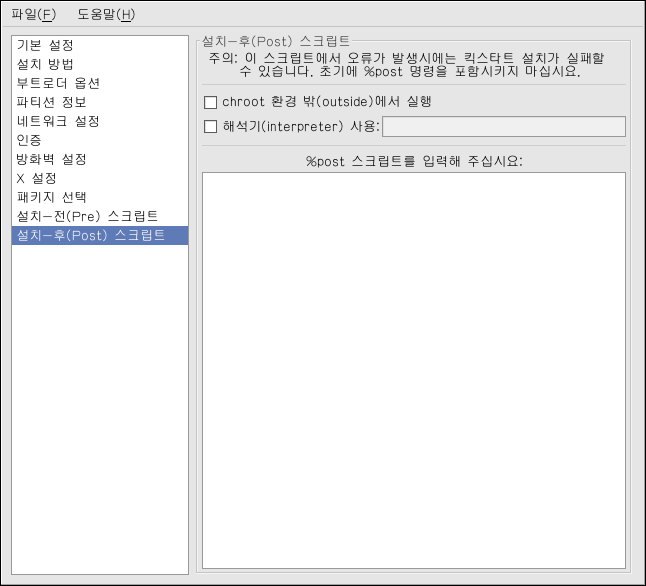Viewport: 646px width, 586px height.
Task: Switch to 네트워크 설정
Action: pos(58,122)
